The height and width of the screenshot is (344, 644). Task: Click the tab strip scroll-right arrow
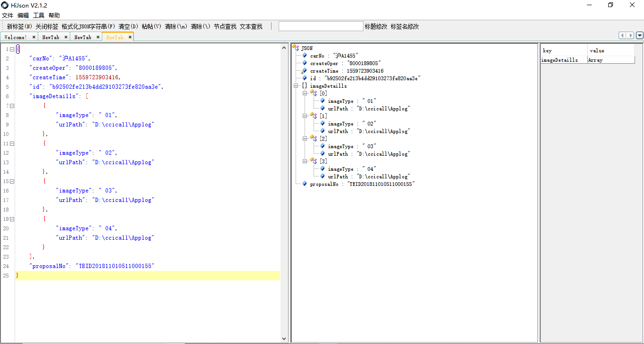pyautogui.click(x=630, y=35)
